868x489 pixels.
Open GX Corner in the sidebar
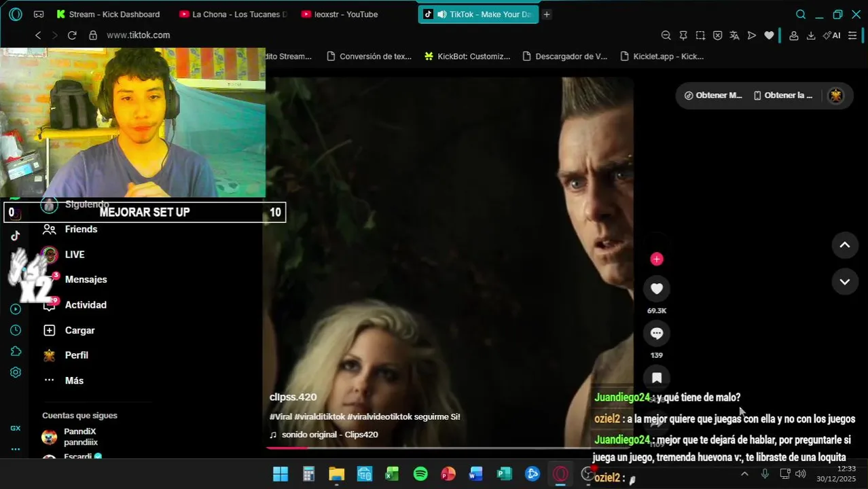tap(16, 428)
